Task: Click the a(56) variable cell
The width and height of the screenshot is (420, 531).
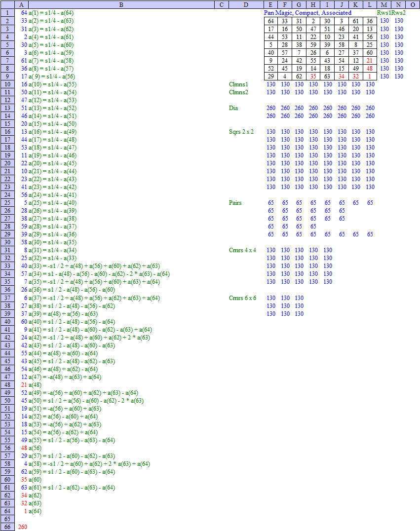Action: 35,448
